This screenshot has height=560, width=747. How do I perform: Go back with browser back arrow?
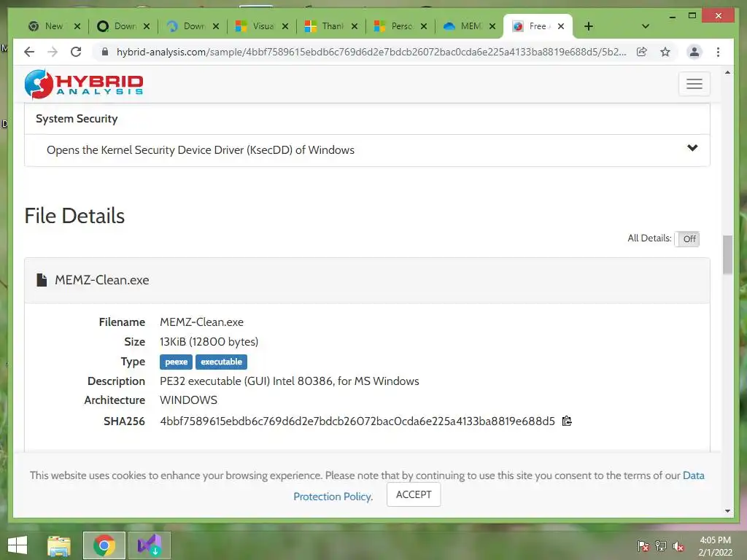29,52
